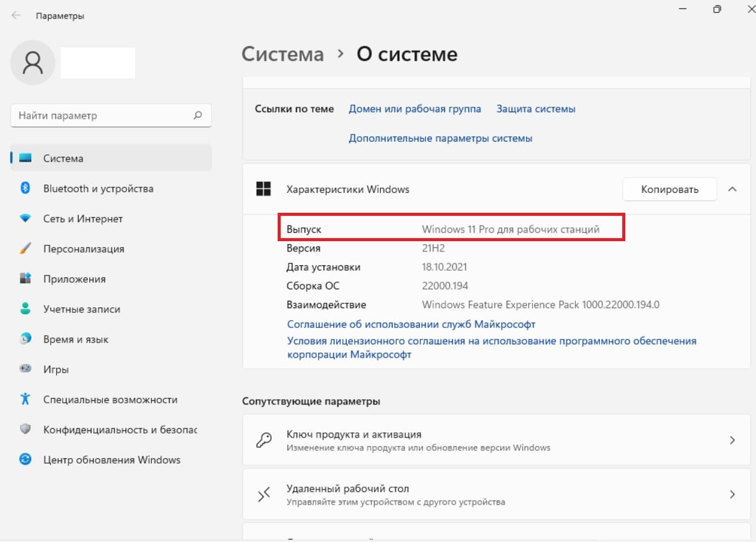Viewport: 756px width, 542px height.
Task: Go to Центр обновления Windows
Action: point(111,459)
